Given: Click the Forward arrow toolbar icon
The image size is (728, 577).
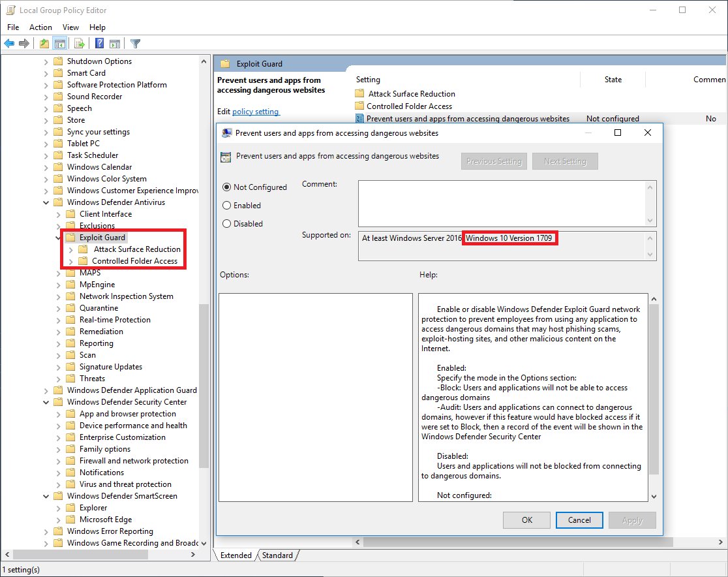Looking at the screenshot, I should (24, 44).
